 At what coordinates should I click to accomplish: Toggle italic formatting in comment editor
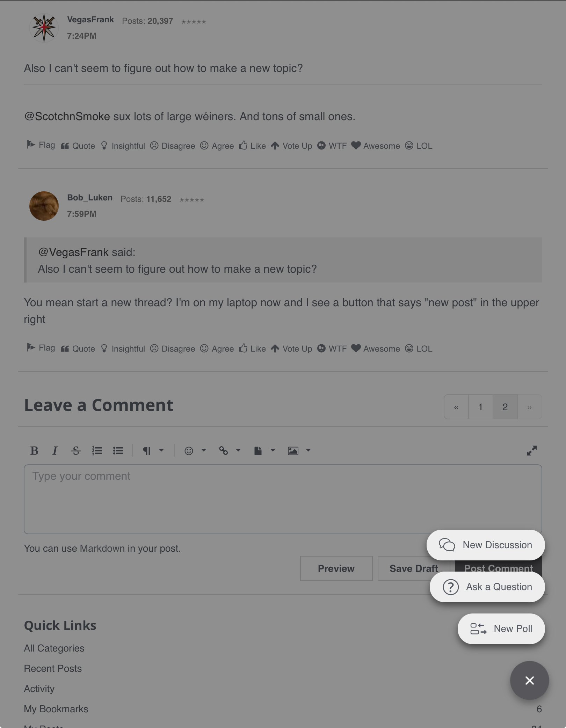(55, 451)
